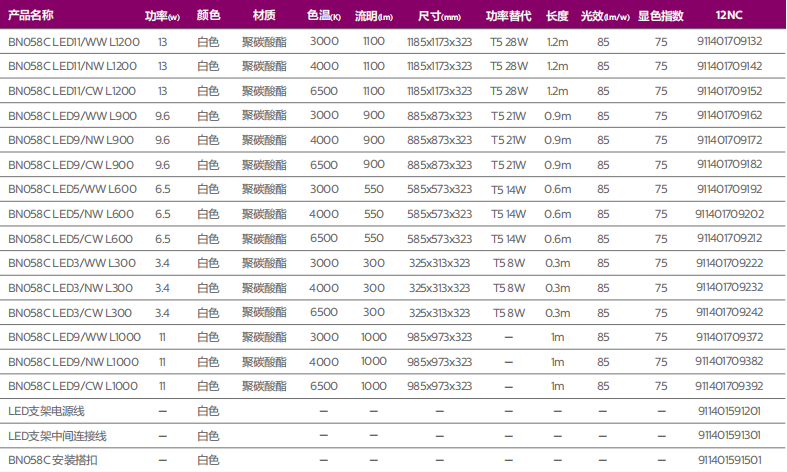Click size 985x973x323 in LED9/WW L1000 row
This screenshot has width=787, height=472.
click(x=439, y=337)
